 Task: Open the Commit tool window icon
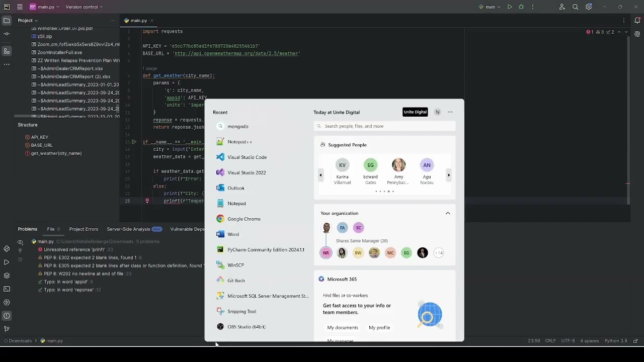(x=7, y=34)
